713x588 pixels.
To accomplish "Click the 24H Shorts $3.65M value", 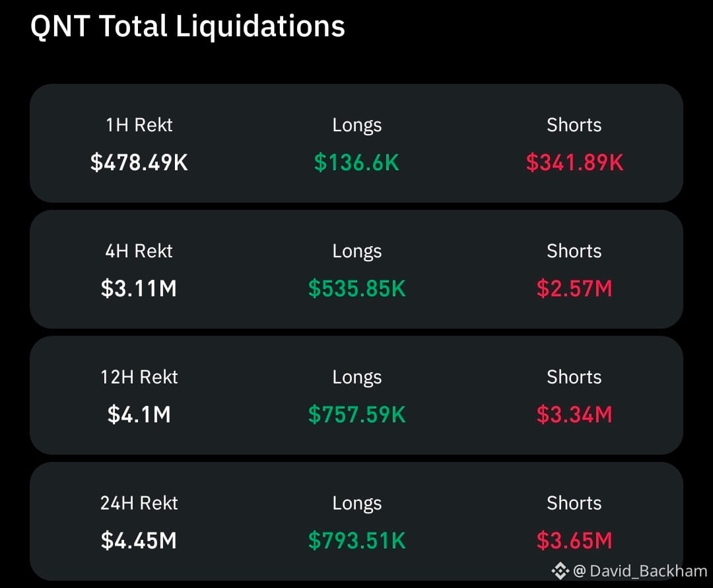I will pyautogui.click(x=574, y=540).
